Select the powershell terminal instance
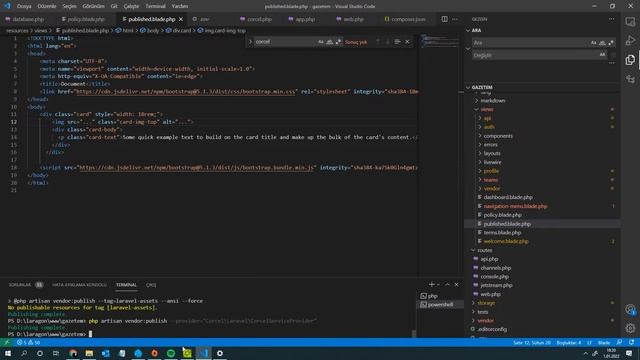This screenshot has width=640, height=360. [x=440, y=304]
